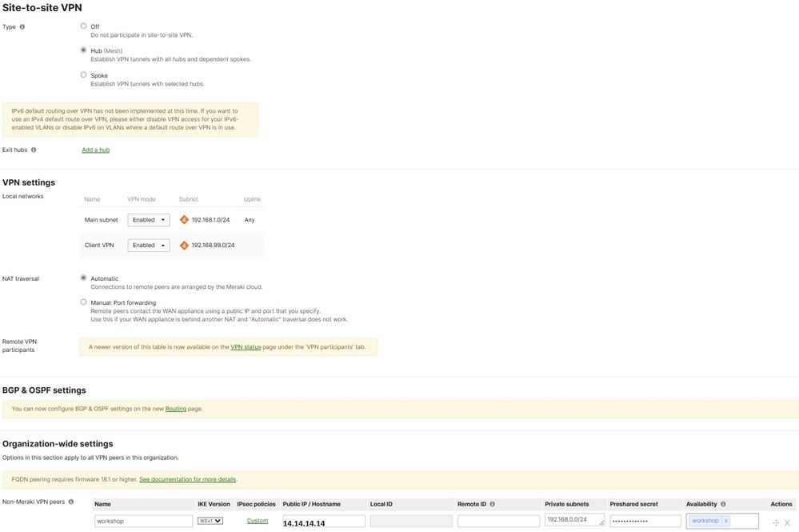The width and height of the screenshot is (799, 532).
Task: Select the Spoke VPN type
Action: pos(83,74)
